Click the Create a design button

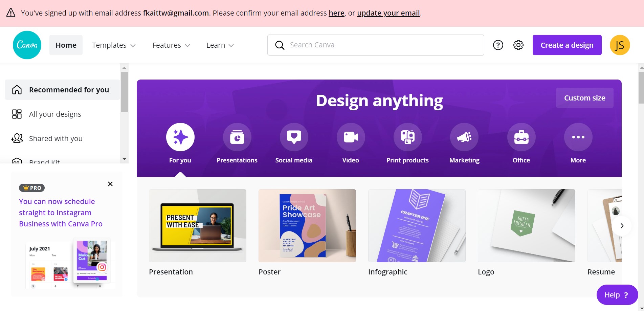coord(567,45)
